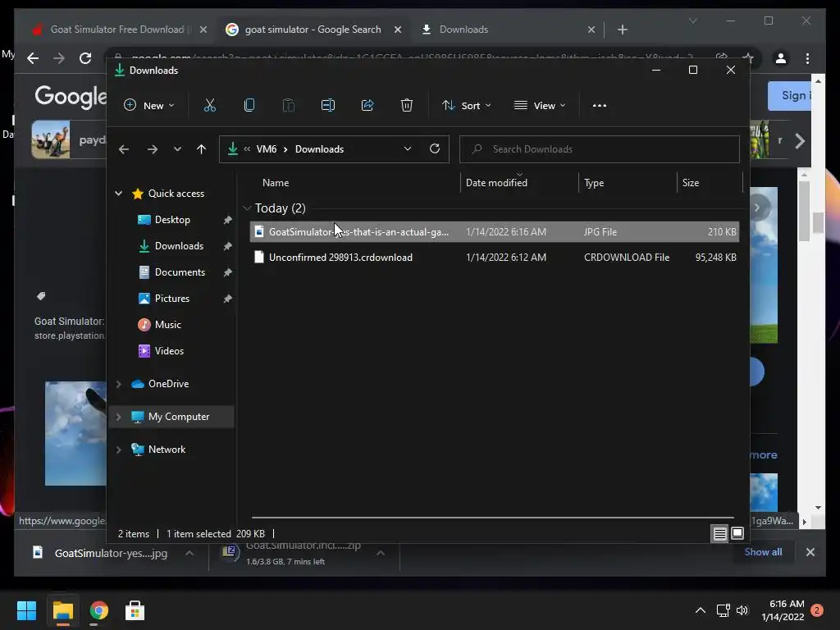Close the Downloads Chrome tab
Image resolution: width=840 pixels, height=630 pixels.
591,30
